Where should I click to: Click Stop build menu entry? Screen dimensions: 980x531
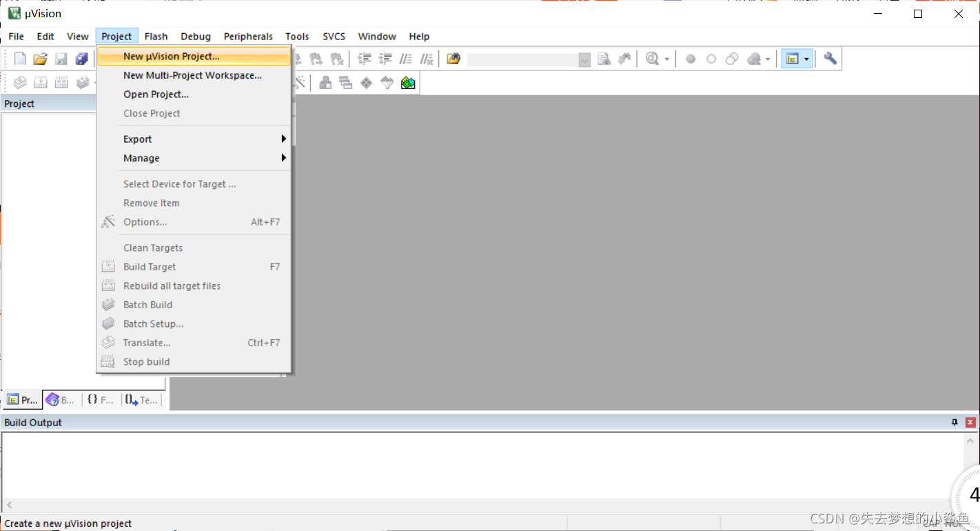pyautogui.click(x=194, y=361)
